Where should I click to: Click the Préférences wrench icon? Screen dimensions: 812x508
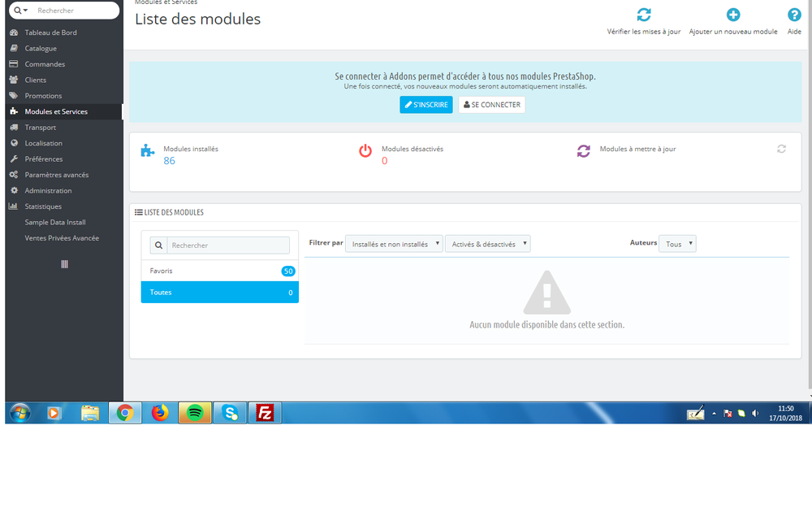[14, 158]
